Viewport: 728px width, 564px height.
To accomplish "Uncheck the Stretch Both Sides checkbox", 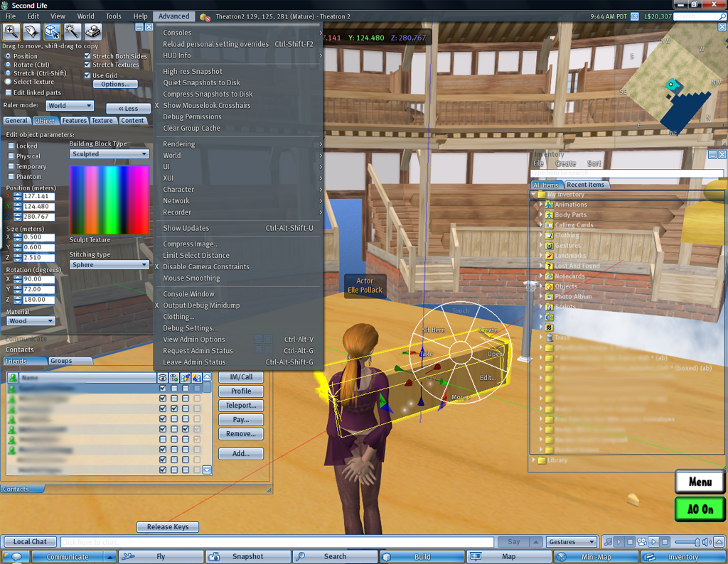I will 87,56.
